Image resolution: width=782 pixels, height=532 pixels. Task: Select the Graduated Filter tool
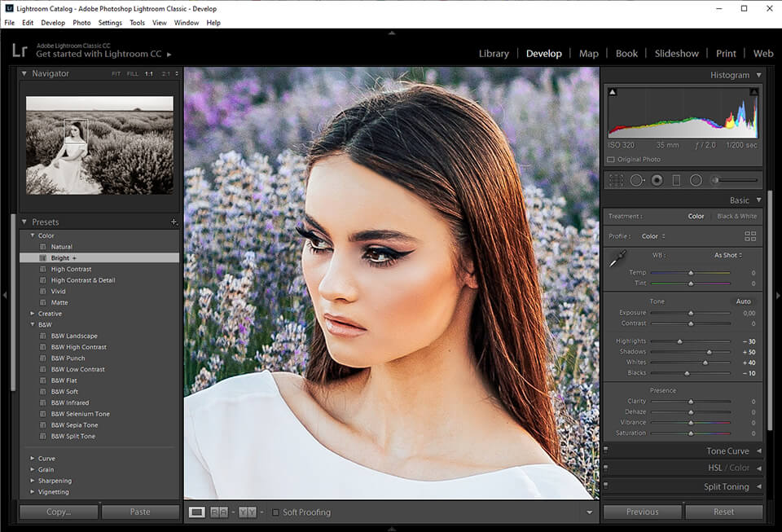676,180
